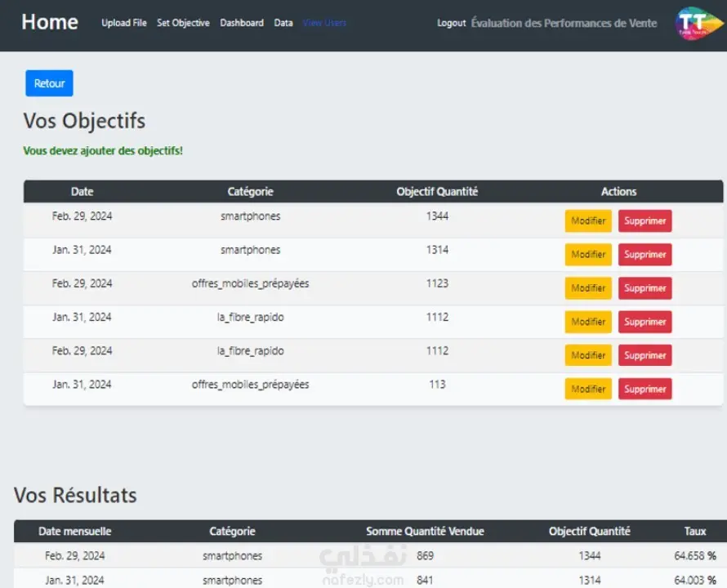Click the Vos Résultats heading
Screen dimensions: 727x588
[75, 495]
